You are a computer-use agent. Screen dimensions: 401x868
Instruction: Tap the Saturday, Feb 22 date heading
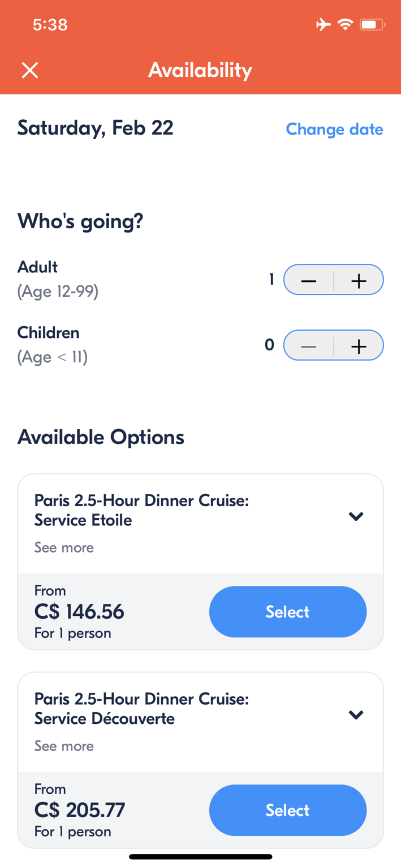point(95,128)
